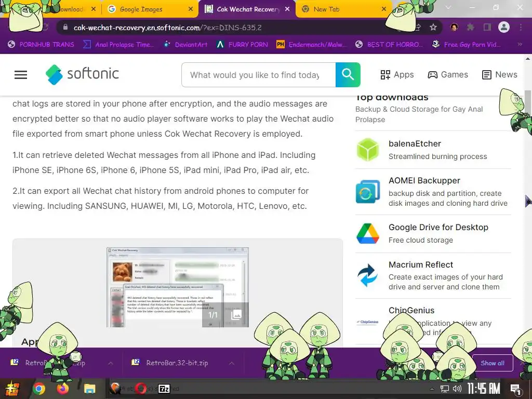
Task: Click the ChipGenius logo icon
Action: click(x=368, y=322)
